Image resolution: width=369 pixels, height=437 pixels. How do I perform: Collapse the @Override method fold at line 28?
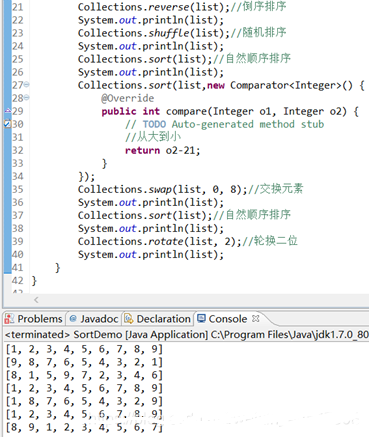[x=26, y=98]
